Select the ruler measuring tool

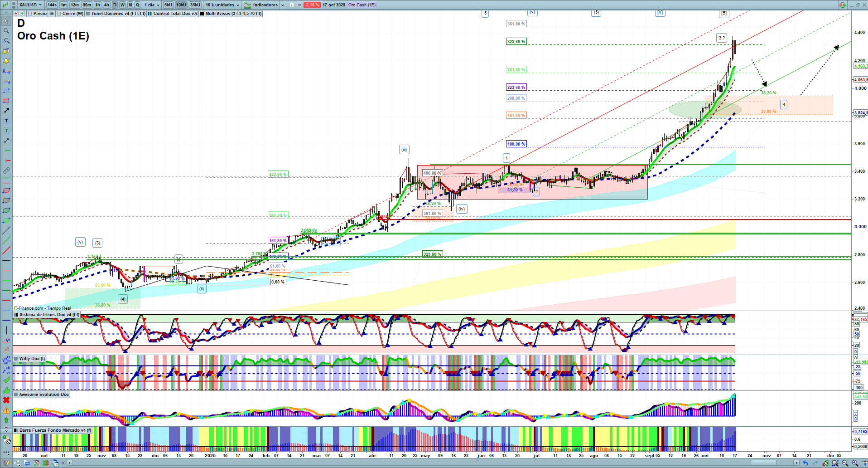[6, 171]
